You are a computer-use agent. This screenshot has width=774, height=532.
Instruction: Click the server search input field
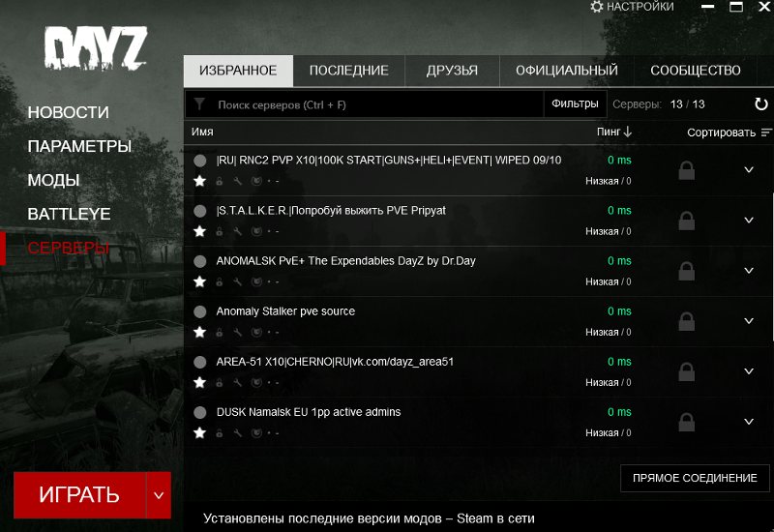(377, 104)
